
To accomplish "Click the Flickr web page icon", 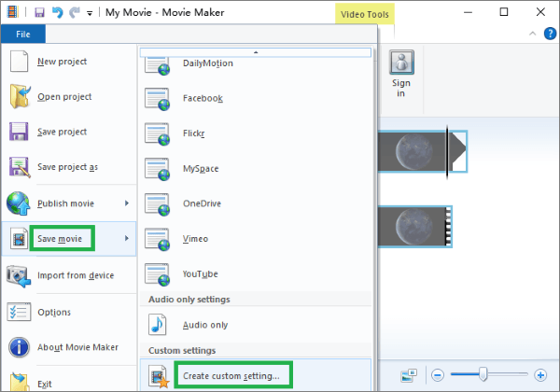I will [x=157, y=133].
